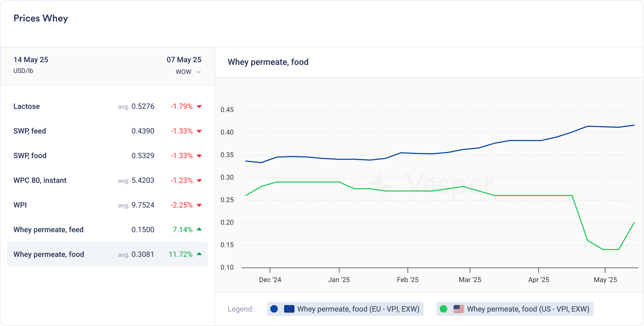The width and height of the screenshot is (644, 326).
Task: Click the highlighted Whey permeate, food row
Action: (107, 254)
